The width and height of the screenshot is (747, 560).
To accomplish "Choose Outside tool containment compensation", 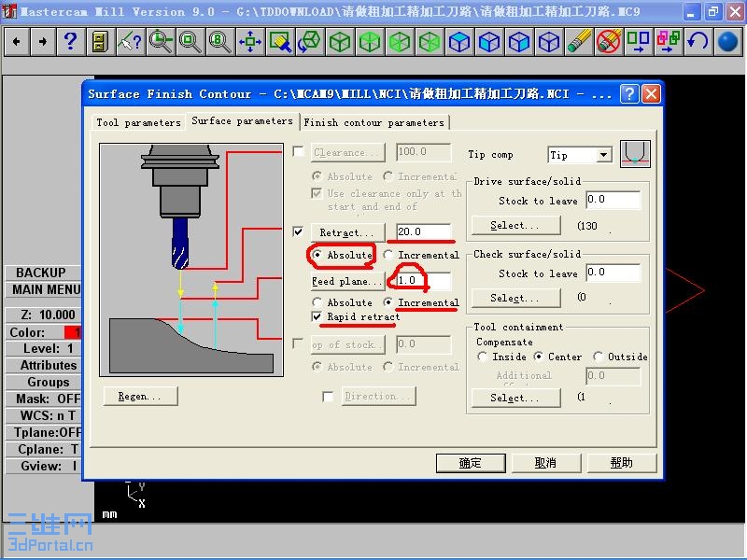I will (x=599, y=357).
